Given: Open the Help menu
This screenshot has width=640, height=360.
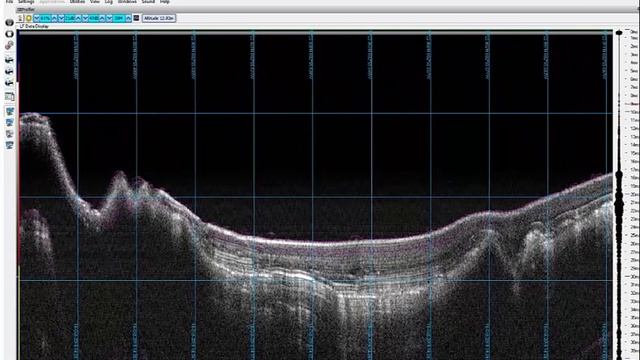Looking at the screenshot, I should point(164,2).
